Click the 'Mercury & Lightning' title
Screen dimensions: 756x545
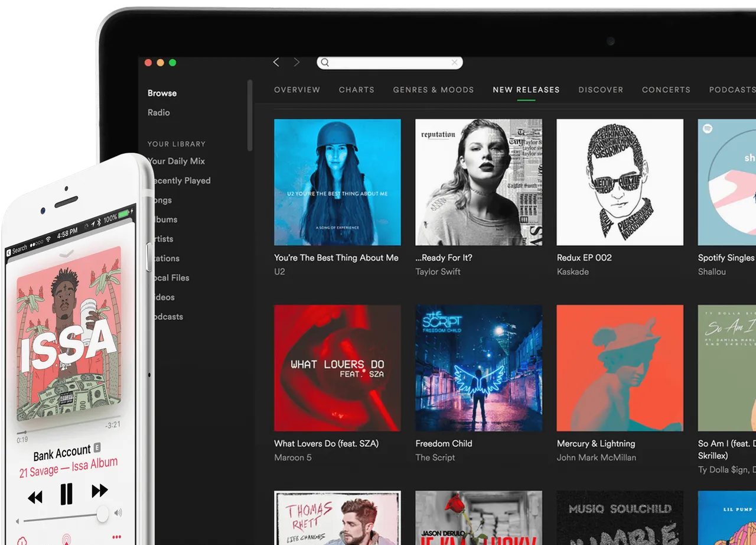(x=596, y=443)
